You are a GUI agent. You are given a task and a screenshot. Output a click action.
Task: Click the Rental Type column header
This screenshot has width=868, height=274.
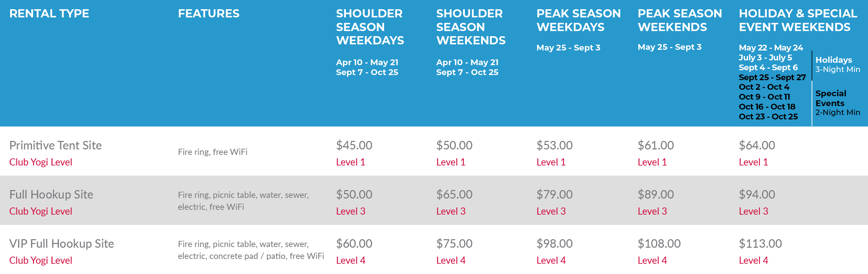coord(49,14)
